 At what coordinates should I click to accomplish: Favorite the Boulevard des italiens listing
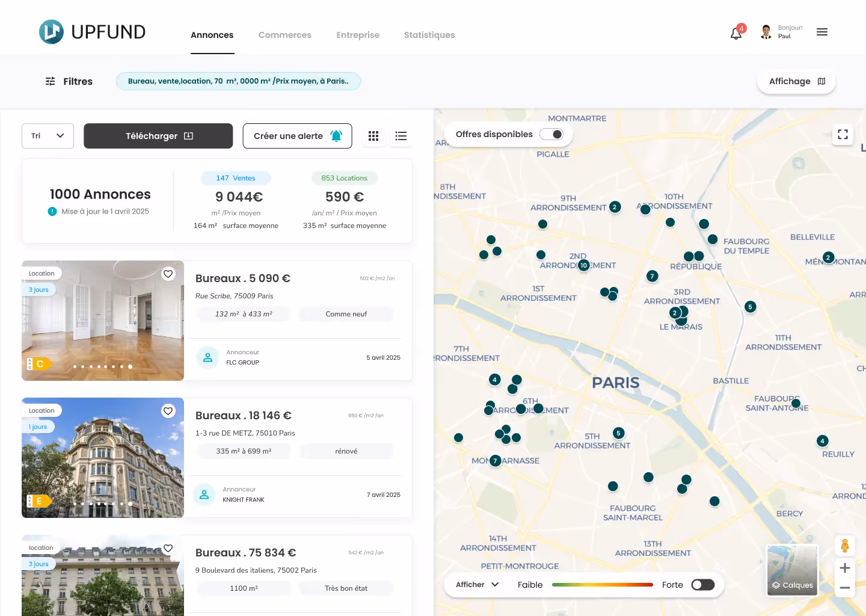168,548
